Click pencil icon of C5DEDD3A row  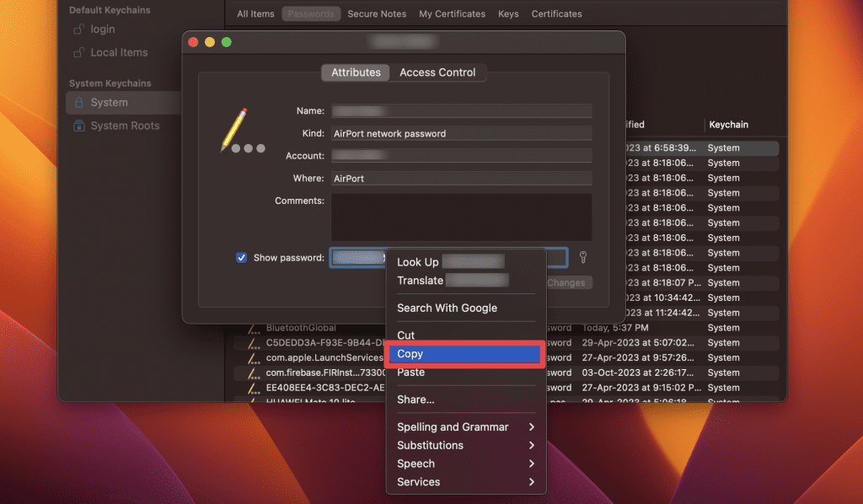253,343
